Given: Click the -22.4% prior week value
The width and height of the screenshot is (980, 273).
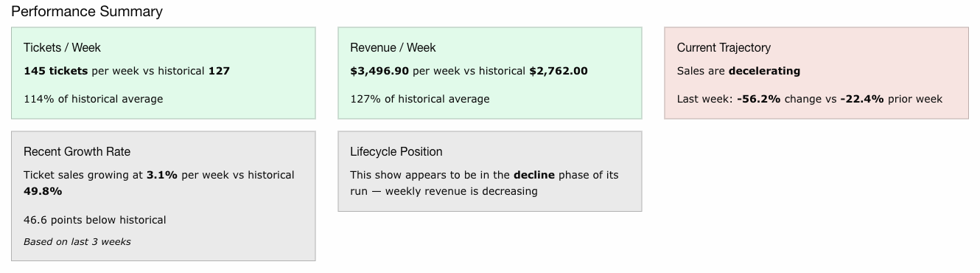Looking at the screenshot, I should [862, 99].
